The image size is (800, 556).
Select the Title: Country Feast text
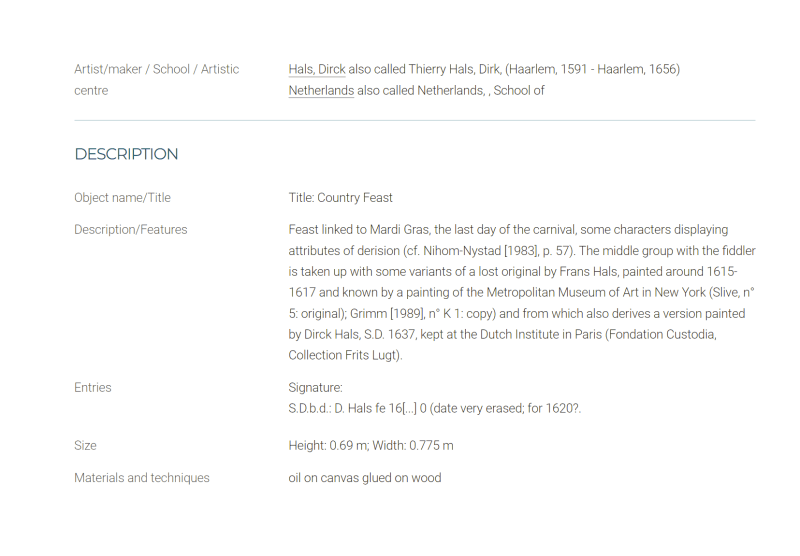point(340,198)
